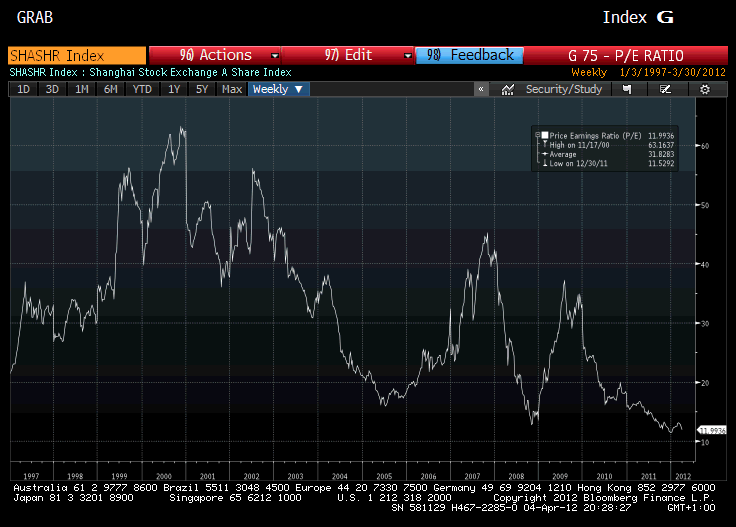
Task: Collapse the legend tree expander
Action: pos(537,135)
